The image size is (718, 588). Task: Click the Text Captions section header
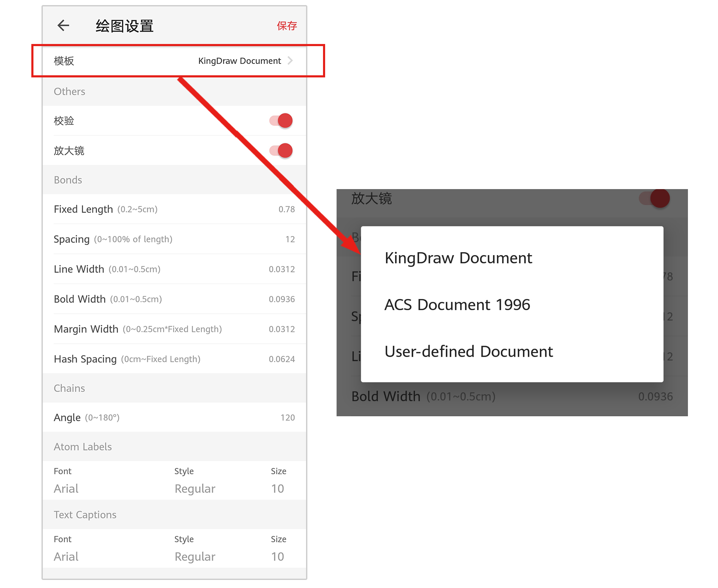click(x=85, y=515)
